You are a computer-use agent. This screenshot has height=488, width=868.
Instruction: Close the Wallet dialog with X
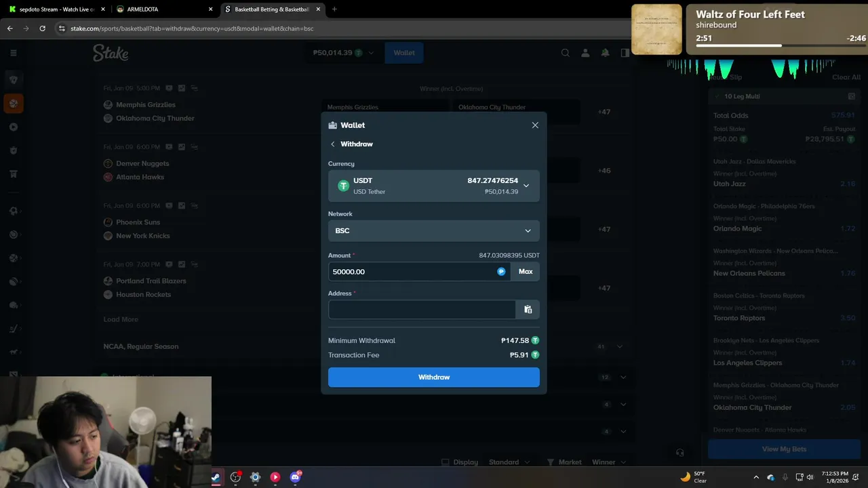535,125
